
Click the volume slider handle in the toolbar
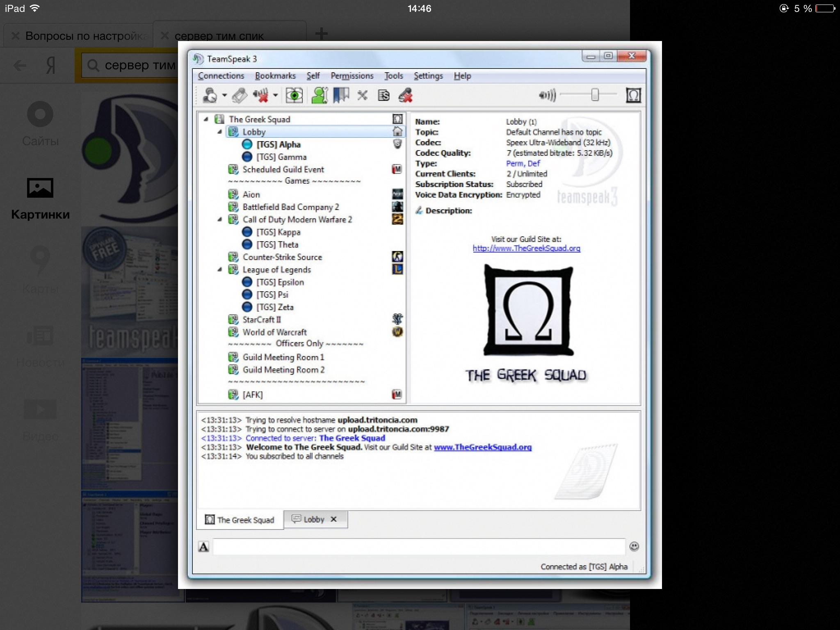point(595,95)
